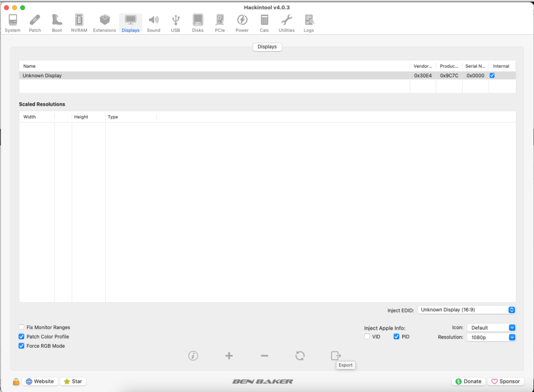The width and height of the screenshot is (534, 392).
Task: Select the Unknown Display row
Action: [x=268, y=76]
